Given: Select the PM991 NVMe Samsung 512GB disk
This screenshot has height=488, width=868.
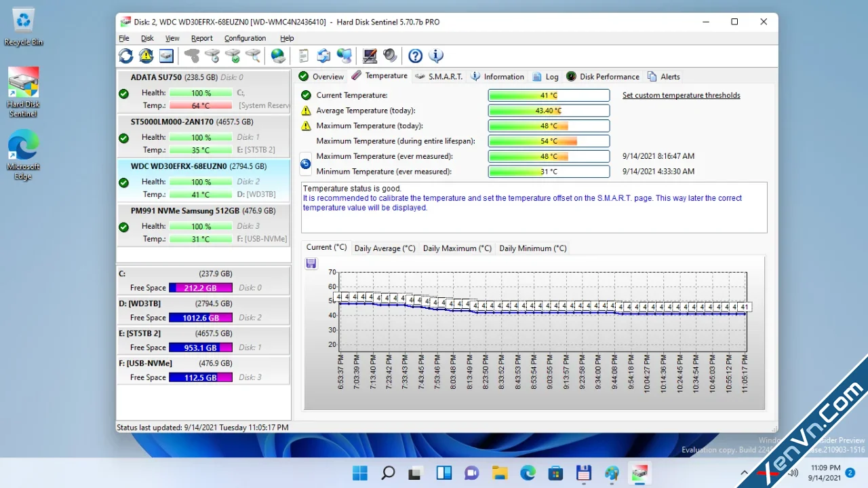Looking at the screenshot, I should [203, 225].
